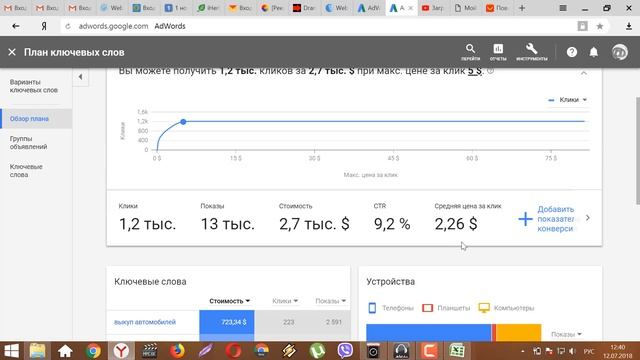Open the Показы dropdown in devices panel

567,334
